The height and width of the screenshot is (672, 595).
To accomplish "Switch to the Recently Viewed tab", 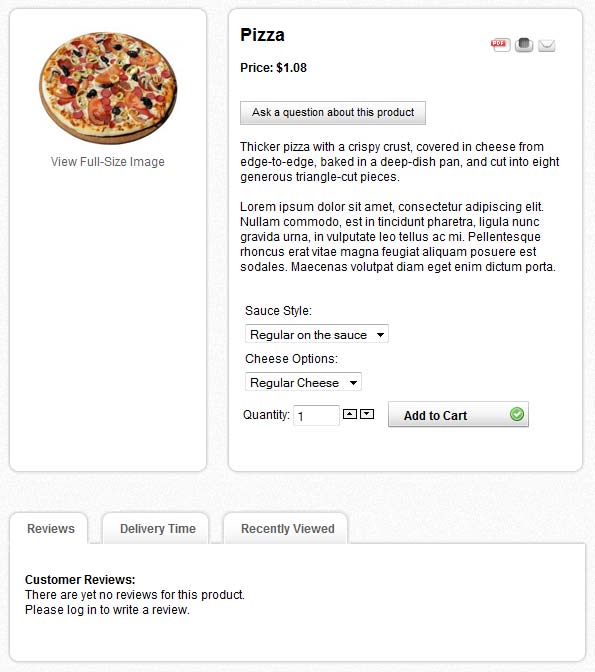I will click(287, 528).
